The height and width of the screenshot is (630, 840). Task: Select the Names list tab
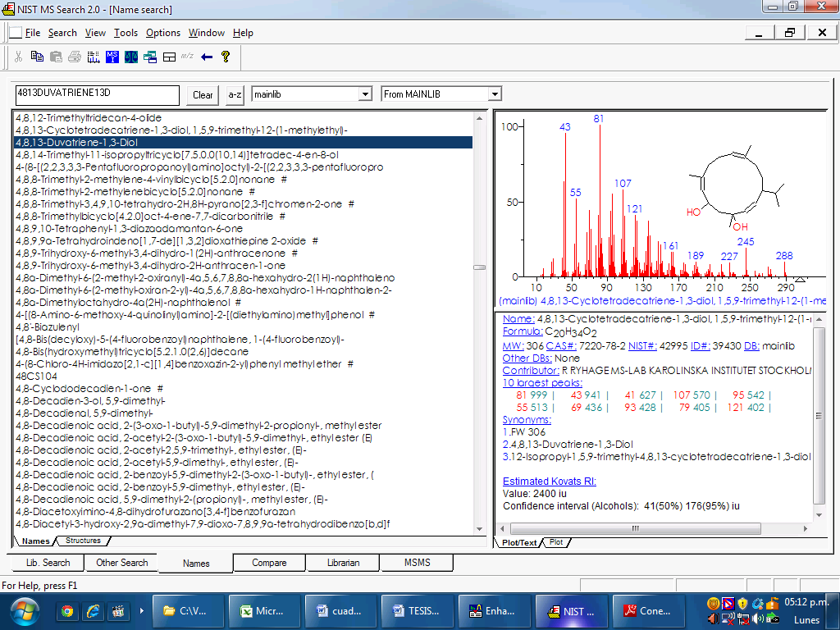pos(35,541)
